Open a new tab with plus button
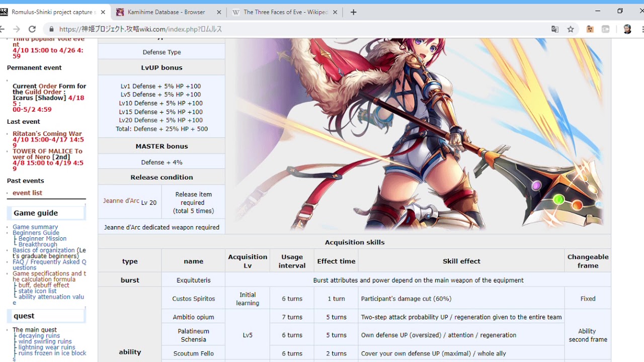644x362 pixels. pyautogui.click(x=353, y=12)
